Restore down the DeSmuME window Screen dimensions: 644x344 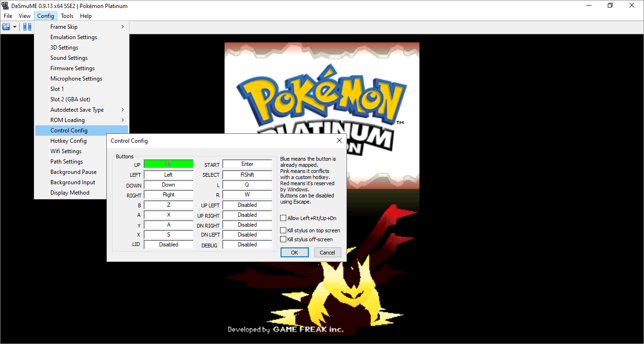point(610,6)
